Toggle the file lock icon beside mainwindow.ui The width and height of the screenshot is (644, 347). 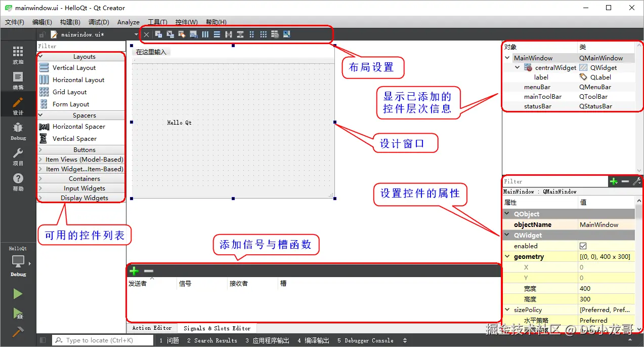(42, 34)
